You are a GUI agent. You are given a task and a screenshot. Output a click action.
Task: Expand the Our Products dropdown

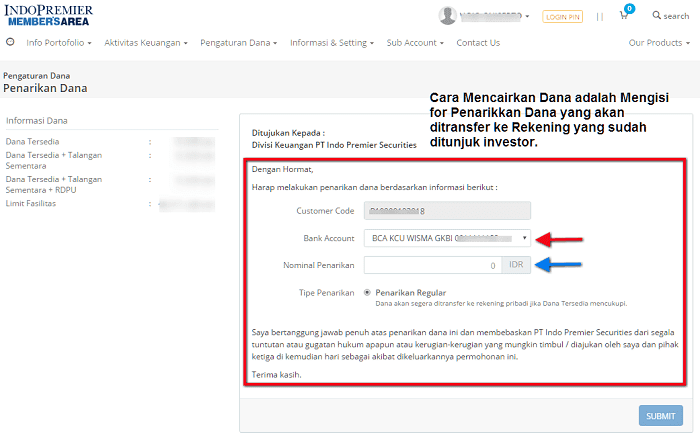[x=659, y=43]
